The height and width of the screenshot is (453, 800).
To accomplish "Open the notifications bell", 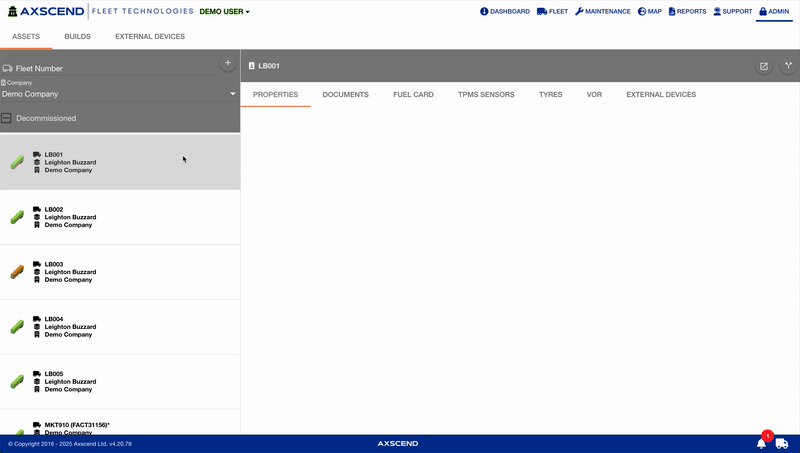I will click(762, 443).
